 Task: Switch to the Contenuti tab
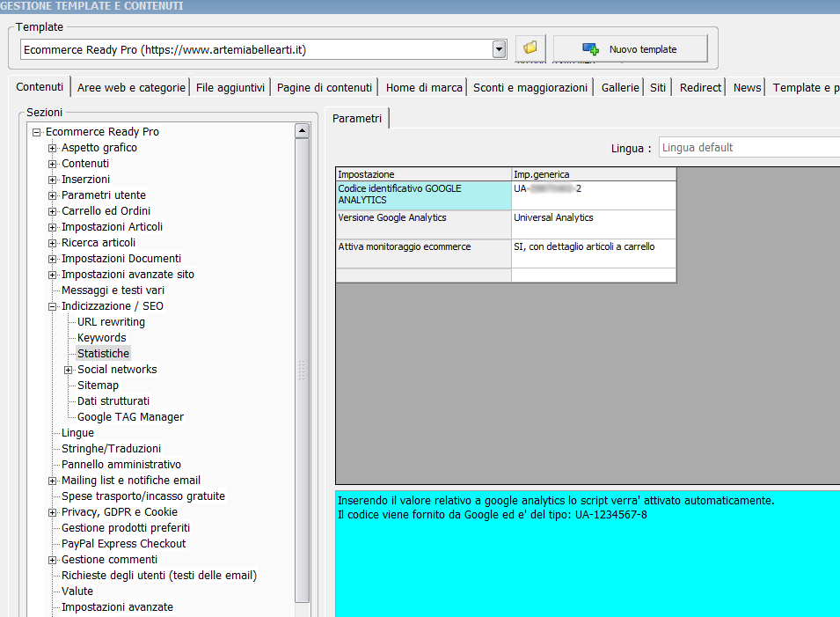(40, 87)
